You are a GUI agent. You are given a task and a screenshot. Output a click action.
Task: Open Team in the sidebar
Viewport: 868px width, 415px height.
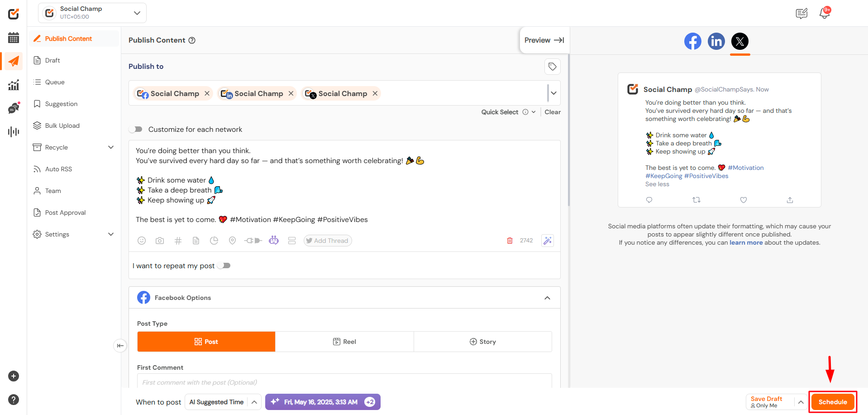75,191
